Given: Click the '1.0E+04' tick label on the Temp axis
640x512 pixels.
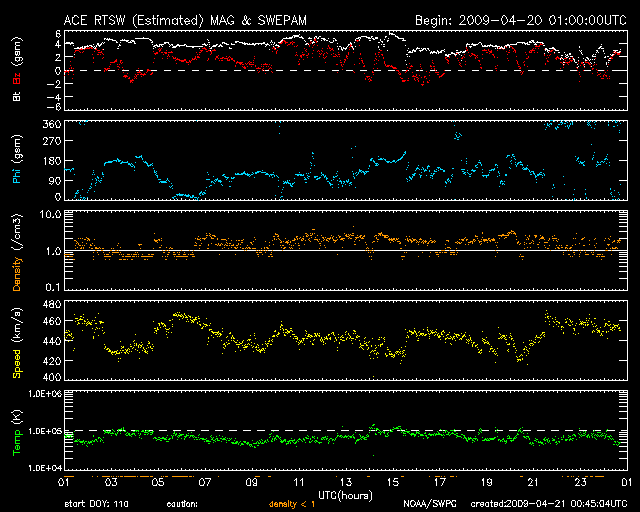Looking at the screenshot, I should pos(45,468).
